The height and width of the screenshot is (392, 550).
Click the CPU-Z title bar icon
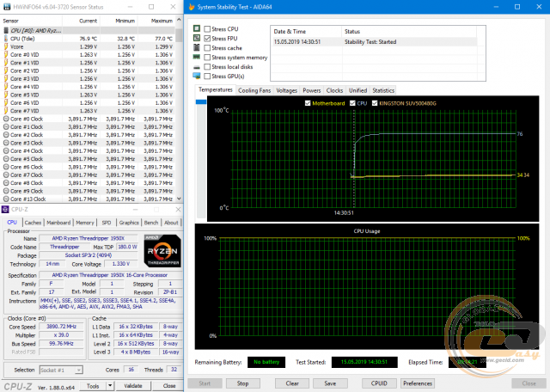pos(5,210)
